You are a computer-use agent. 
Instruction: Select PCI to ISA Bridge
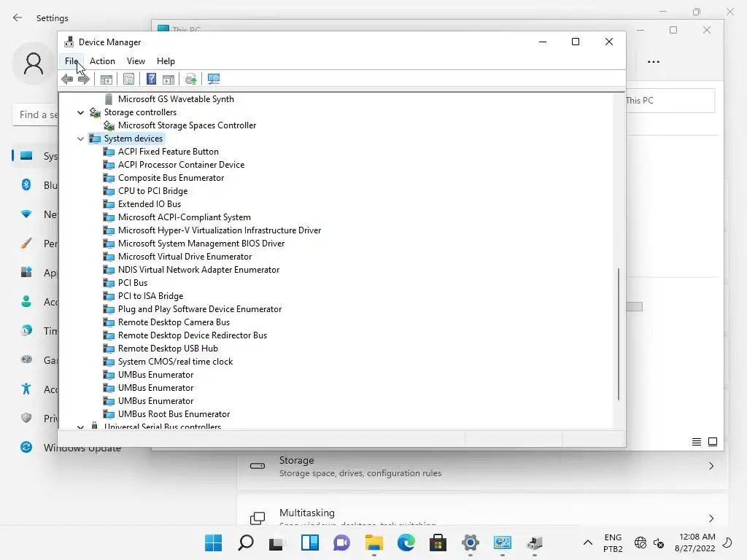pyautogui.click(x=150, y=296)
